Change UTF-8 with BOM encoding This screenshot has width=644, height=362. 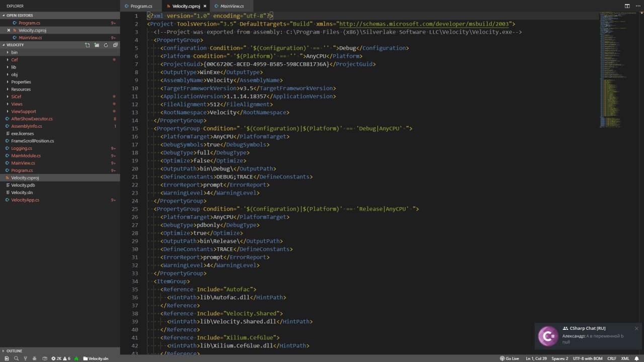point(588,358)
